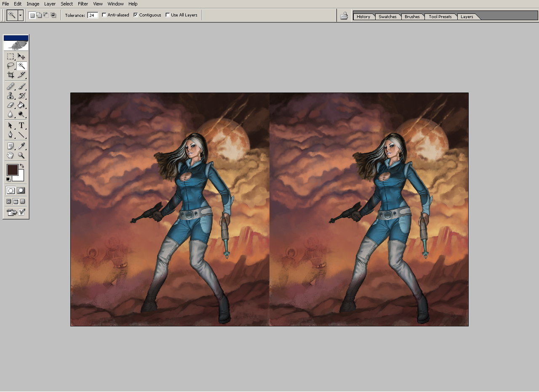
Task: Switch to the Swatches tab
Action: tap(387, 17)
